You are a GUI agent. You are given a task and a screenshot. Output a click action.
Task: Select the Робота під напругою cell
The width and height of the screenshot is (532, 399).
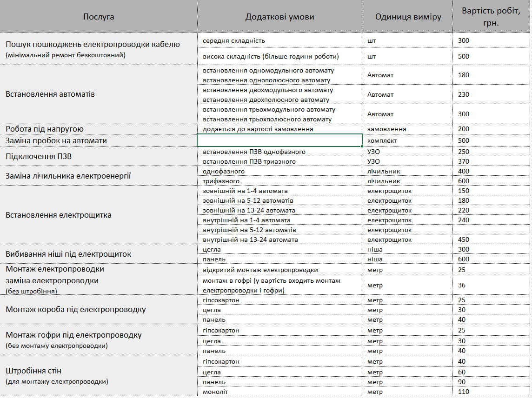point(99,129)
